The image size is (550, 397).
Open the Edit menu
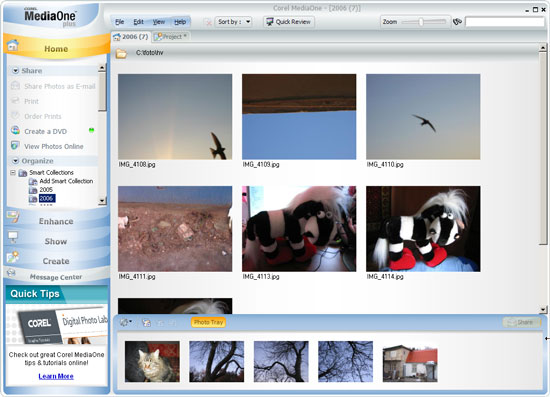point(138,22)
